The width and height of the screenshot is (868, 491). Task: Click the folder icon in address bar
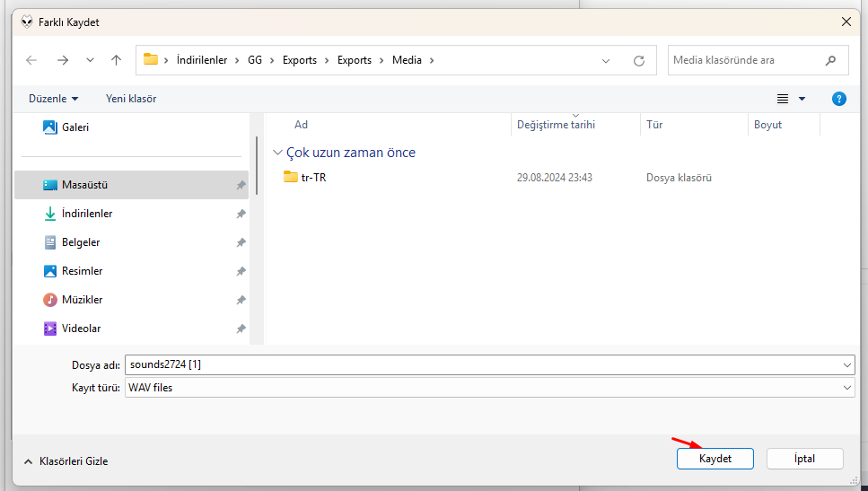[151, 59]
